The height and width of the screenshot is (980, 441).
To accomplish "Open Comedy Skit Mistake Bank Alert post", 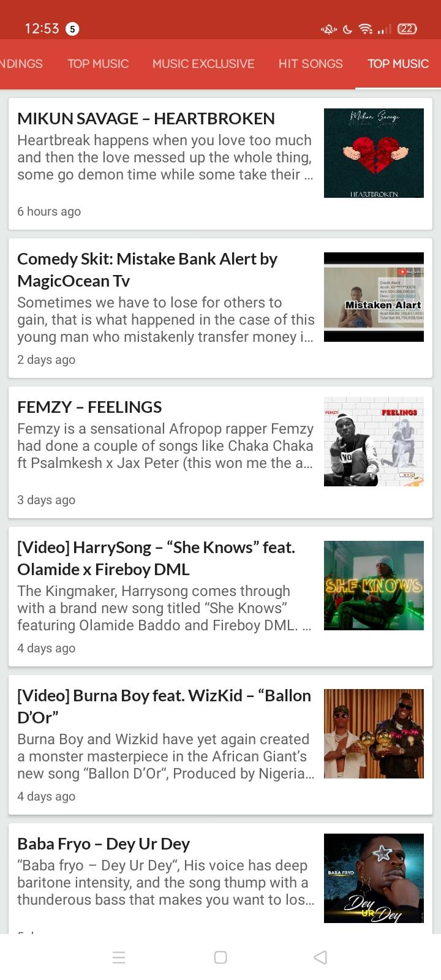I will 147,269.
